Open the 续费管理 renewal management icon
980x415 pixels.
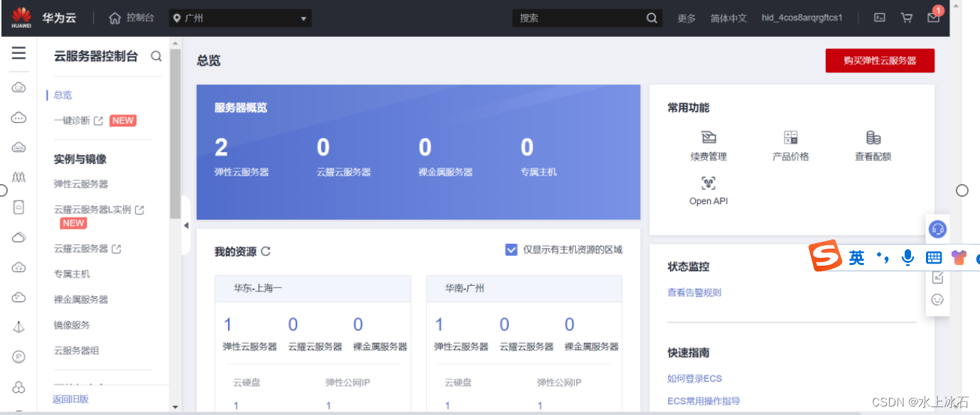[709, 138]
